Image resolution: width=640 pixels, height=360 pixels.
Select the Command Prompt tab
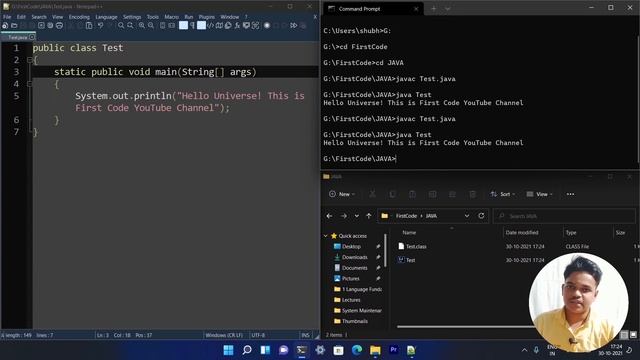point(373,9)
